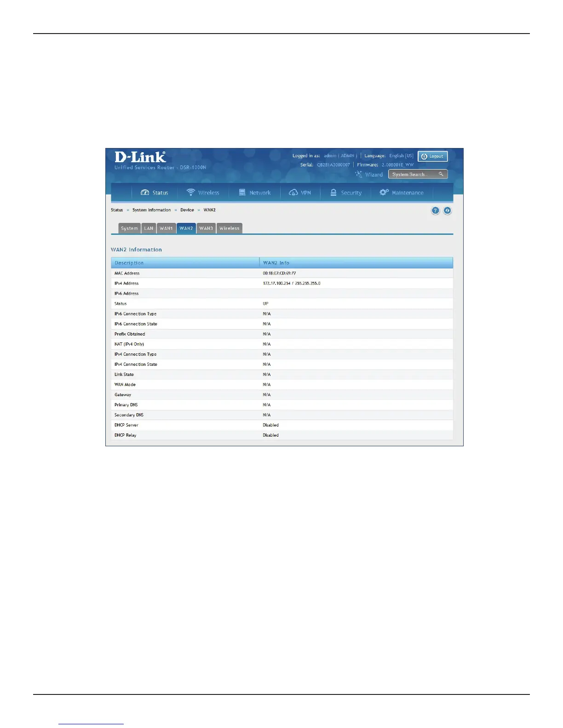Open the Wireless main menu
Image resolution: width=563 pixels, height=728 pixels.
coord(203,193)
